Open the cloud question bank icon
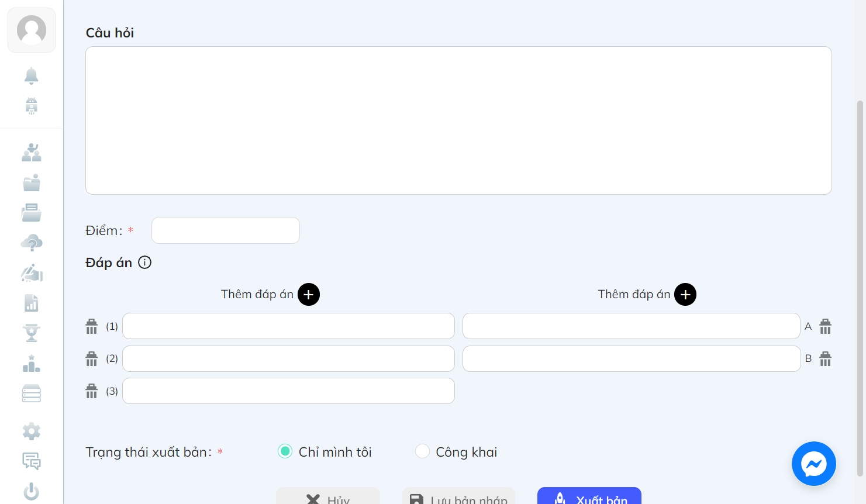The width and height of the screenshot is (866, 504). (x=32, y=243)
